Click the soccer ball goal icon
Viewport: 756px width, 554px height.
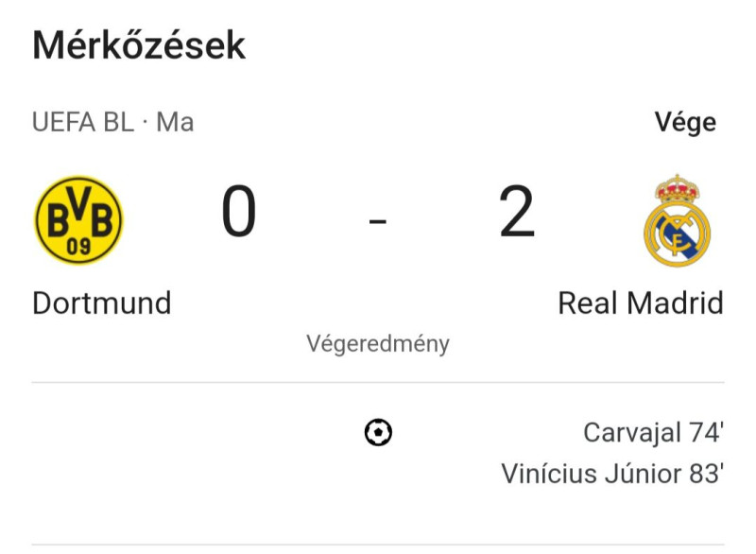pos(378,432)
